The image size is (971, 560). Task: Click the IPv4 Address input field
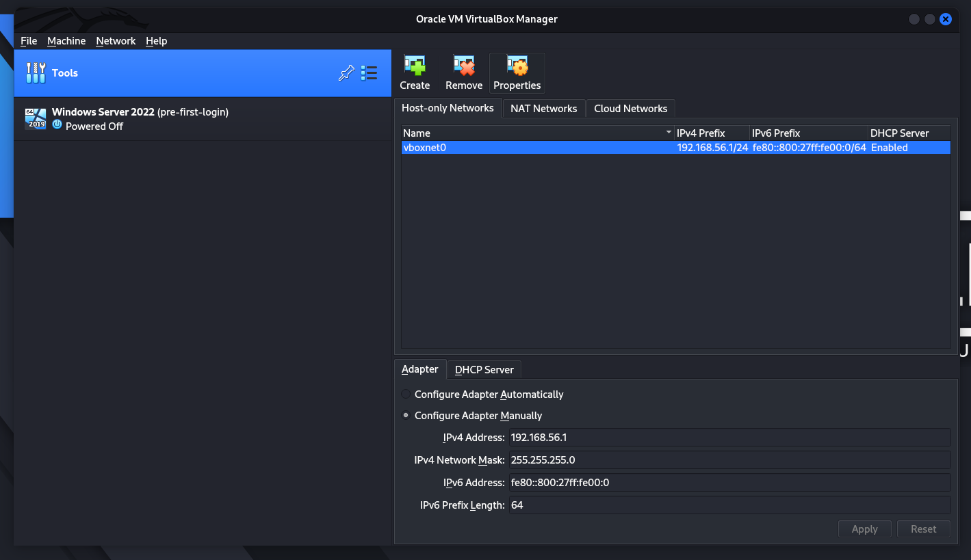pyautogui.click(x=729, y=438)
